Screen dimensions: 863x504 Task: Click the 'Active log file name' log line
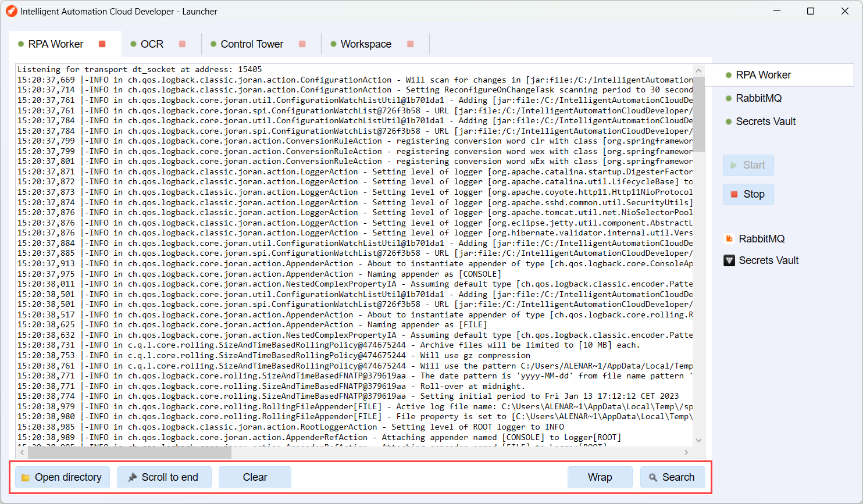click(x=355, y=406)
